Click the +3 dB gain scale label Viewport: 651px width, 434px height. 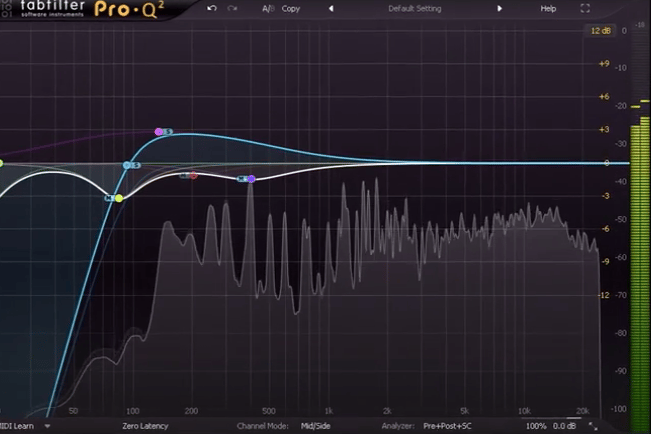[604, 130]
